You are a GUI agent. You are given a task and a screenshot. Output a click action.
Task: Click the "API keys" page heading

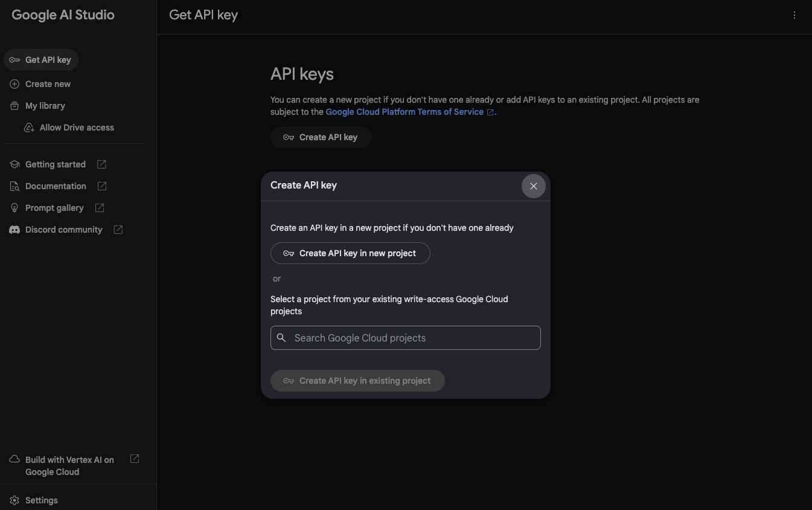302,74
